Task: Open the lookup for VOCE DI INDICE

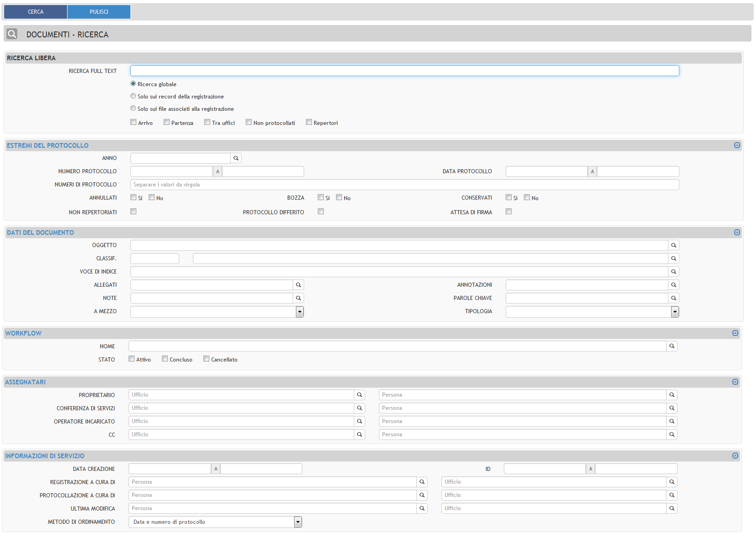Action: (673, 272)
